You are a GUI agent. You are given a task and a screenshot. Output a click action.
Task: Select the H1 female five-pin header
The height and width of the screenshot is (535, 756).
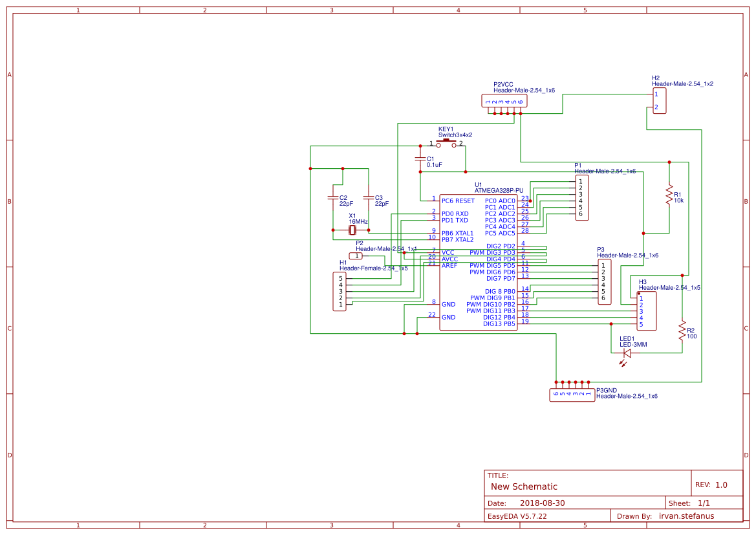[x=340, y=292]
